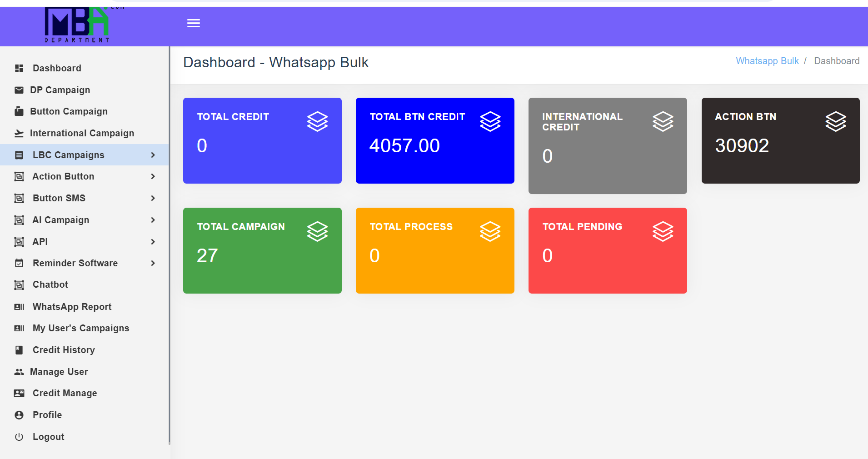Click layers icon on Total Credit card
This screenshot has width=868, height=459.
pyautogui.click(x=317, y=121)
